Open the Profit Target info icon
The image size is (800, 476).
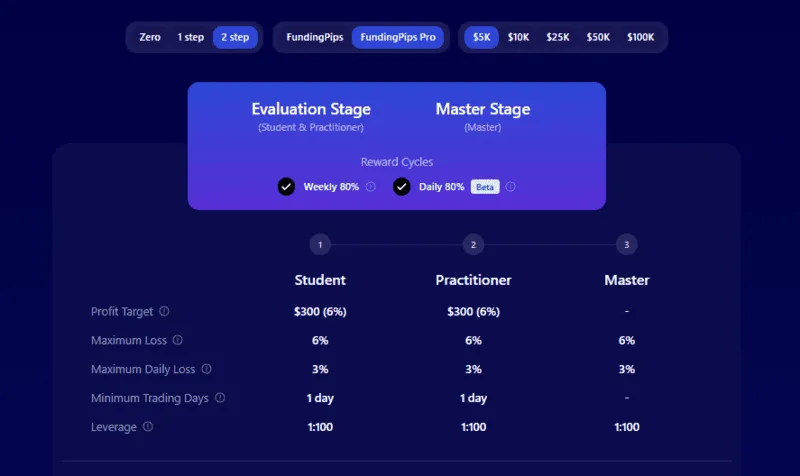point(164,311)
